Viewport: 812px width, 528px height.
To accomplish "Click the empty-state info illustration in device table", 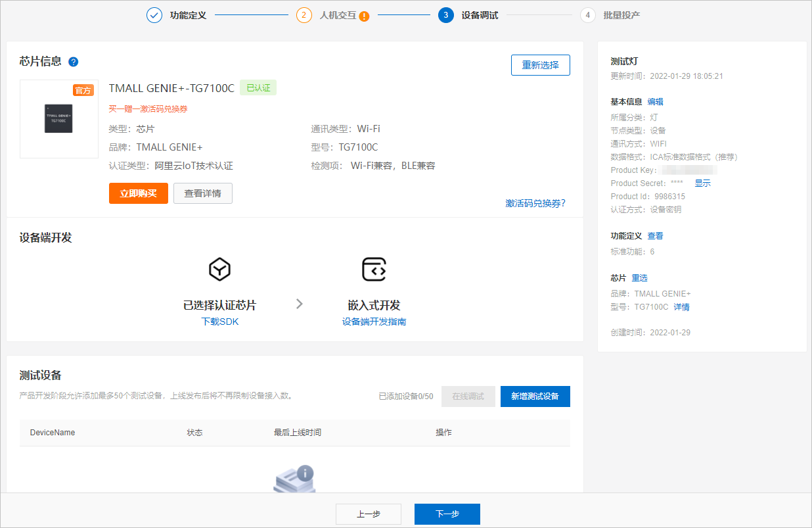I will 294,479.
